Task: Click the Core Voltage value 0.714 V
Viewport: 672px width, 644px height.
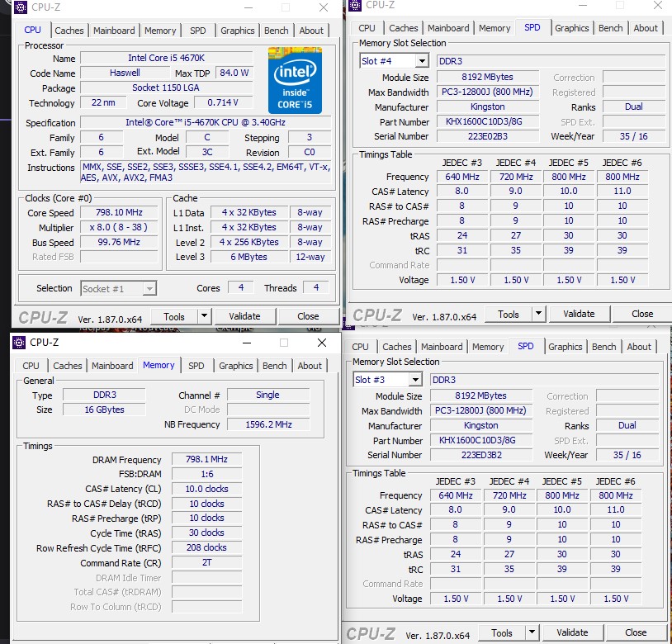Action: pyautogui.click(x=223, y=103)
